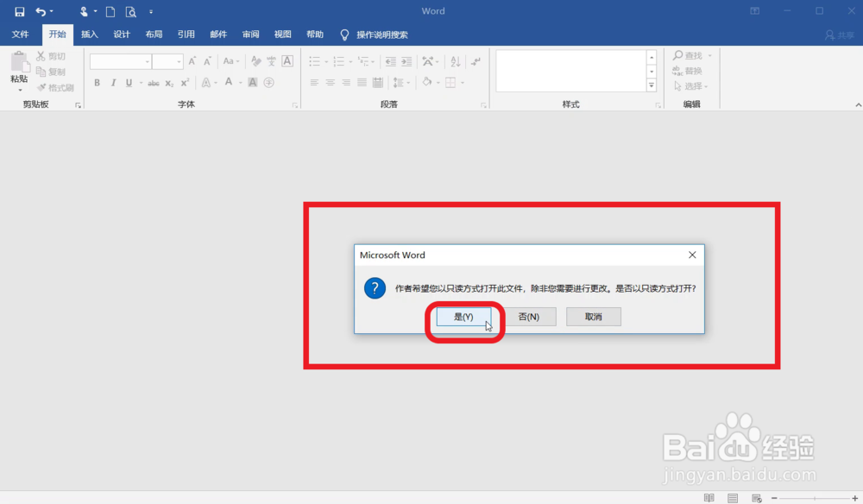Open the font name combo box
This screenshot has height=504, width=863.
coord(121,61)
